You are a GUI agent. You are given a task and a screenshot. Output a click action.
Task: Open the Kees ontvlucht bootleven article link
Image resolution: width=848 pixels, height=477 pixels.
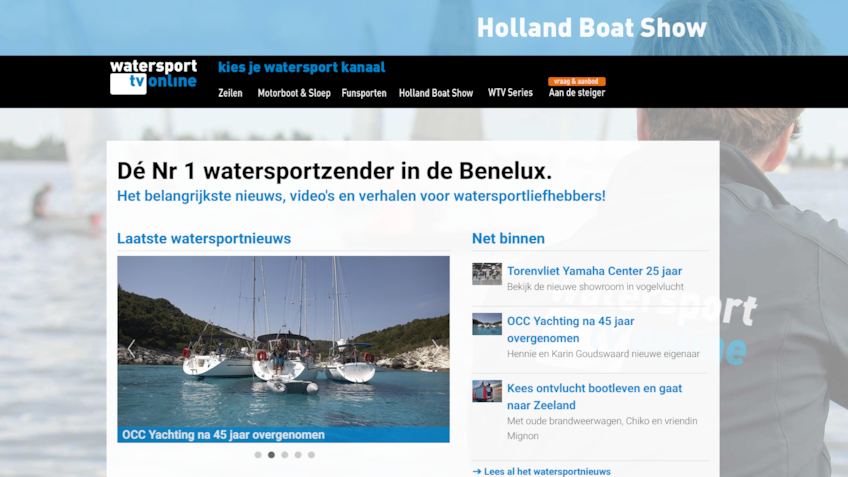tap(594, 396)
